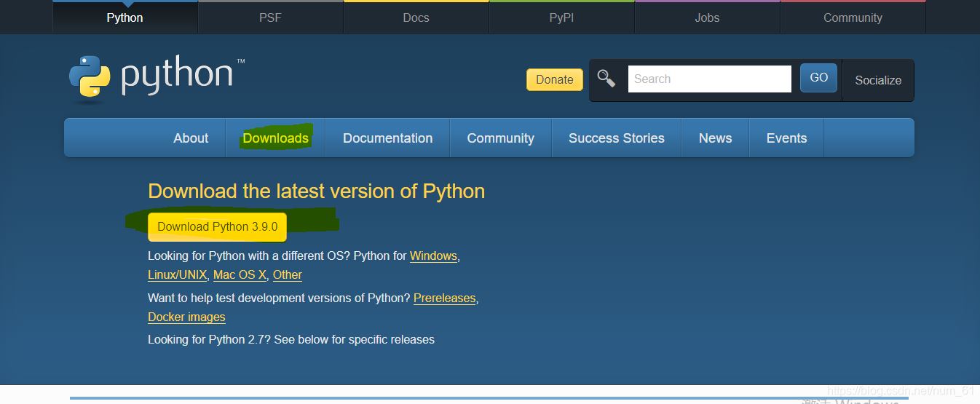The height and width of the screenshot is (404, 980).
Task: Open the PyPI top tab
Action: click(561, 17)
